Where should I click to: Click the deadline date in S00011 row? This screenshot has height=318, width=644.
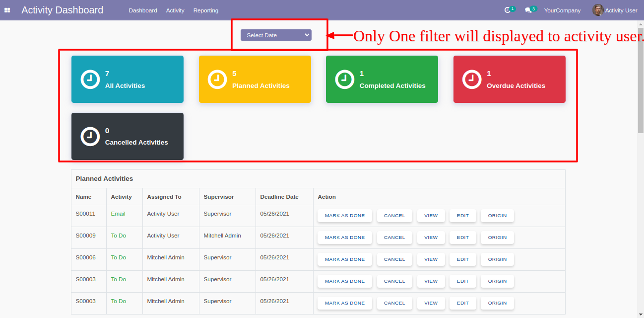pyautogui.click(x=274, y=214)
